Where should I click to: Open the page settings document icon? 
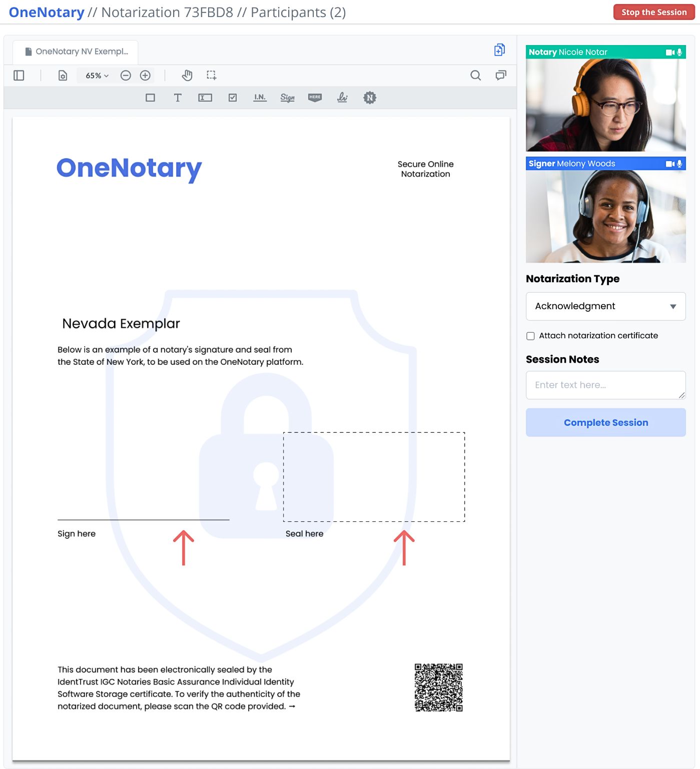tap(63, 76)
